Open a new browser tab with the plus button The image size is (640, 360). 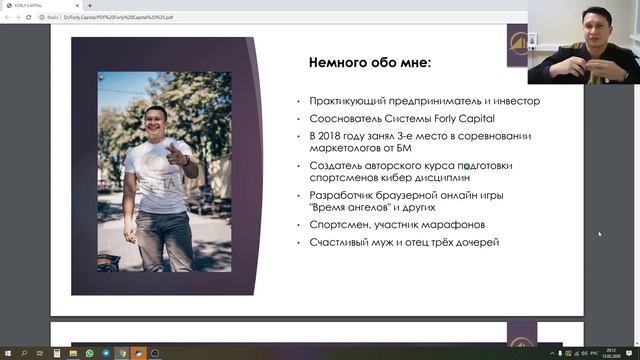(90, 6)
